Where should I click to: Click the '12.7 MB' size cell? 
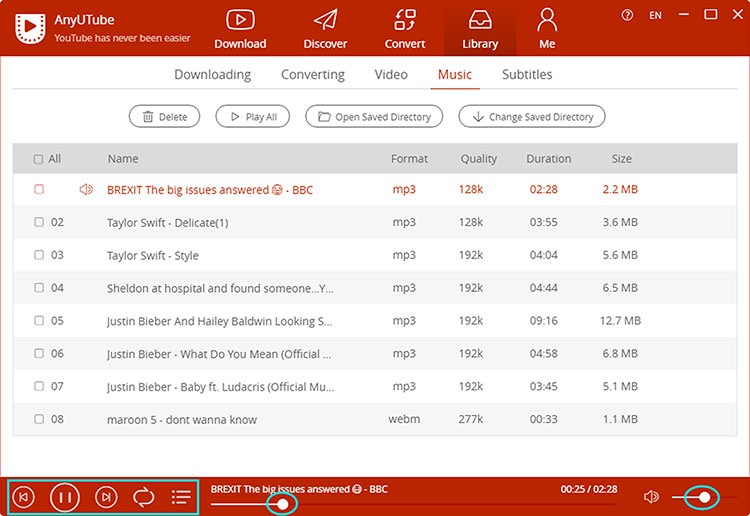pyautogui.click(x=620, y=320)
